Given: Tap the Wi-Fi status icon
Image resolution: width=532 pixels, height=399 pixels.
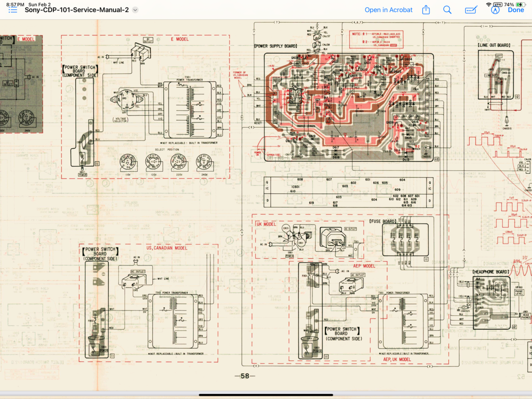Looking at the screenshot, I should pos(488,4).
